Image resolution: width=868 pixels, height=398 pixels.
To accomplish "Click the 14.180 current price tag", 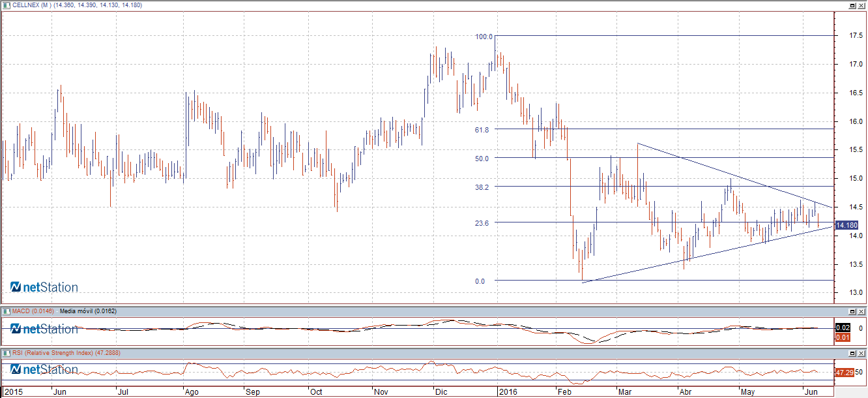I will tap(846, 225).
